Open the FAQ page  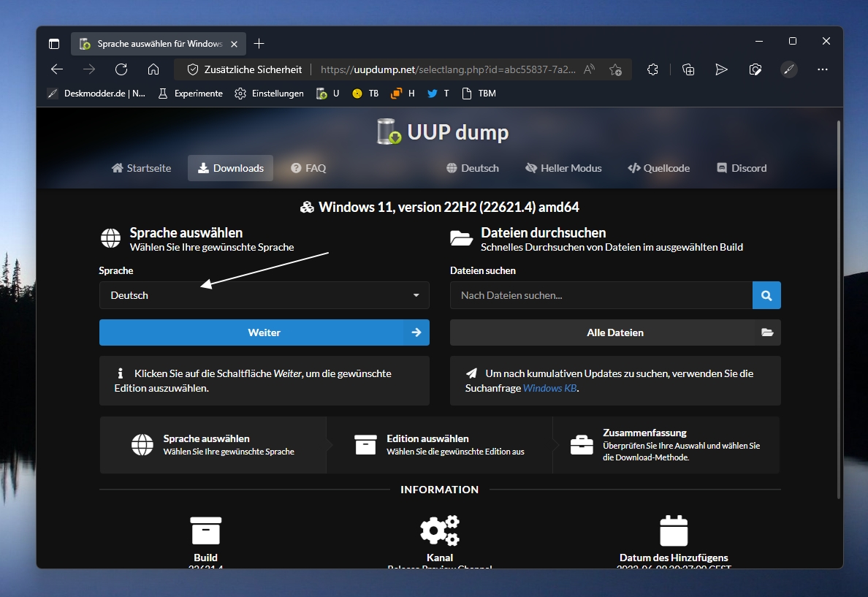308,168
